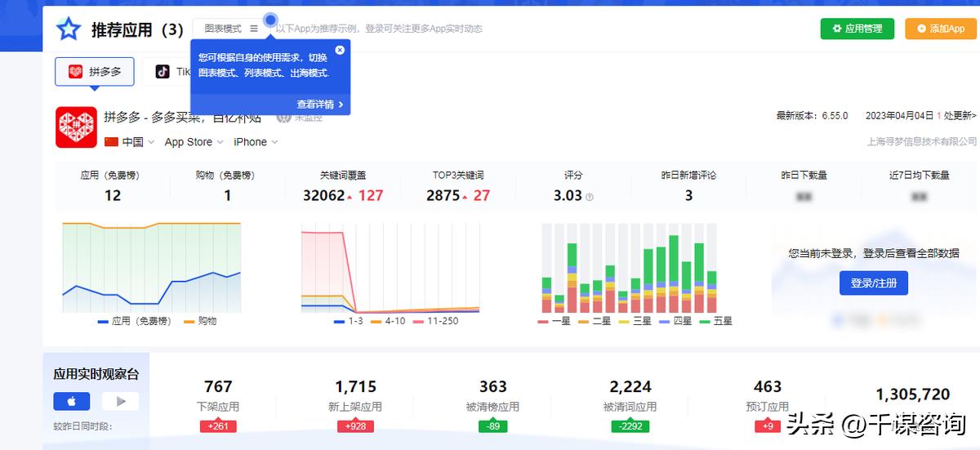Click the keyword coverage trend chart

390,267
